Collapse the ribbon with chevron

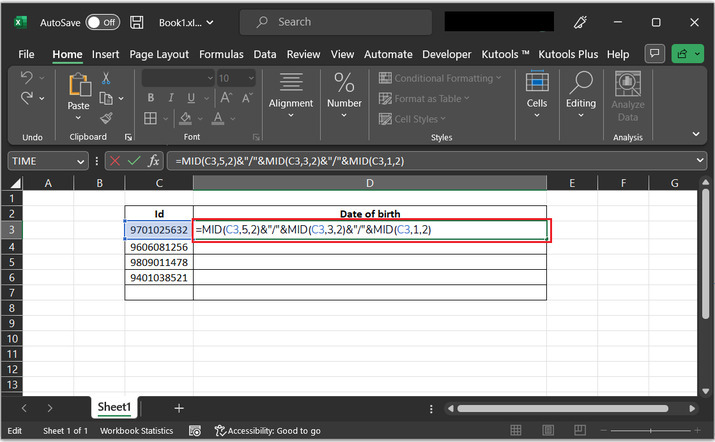point(696,134)
